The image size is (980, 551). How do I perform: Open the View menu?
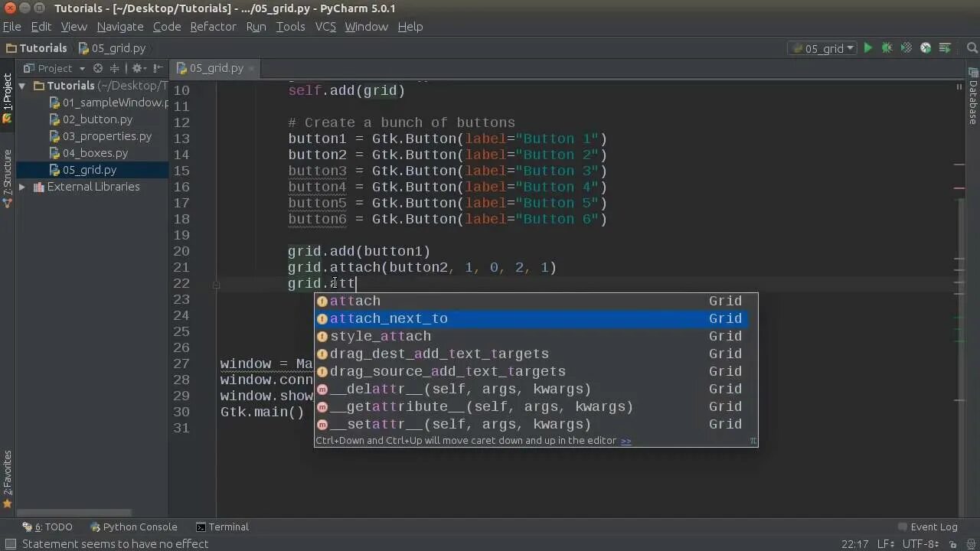(x=74, y=26)
